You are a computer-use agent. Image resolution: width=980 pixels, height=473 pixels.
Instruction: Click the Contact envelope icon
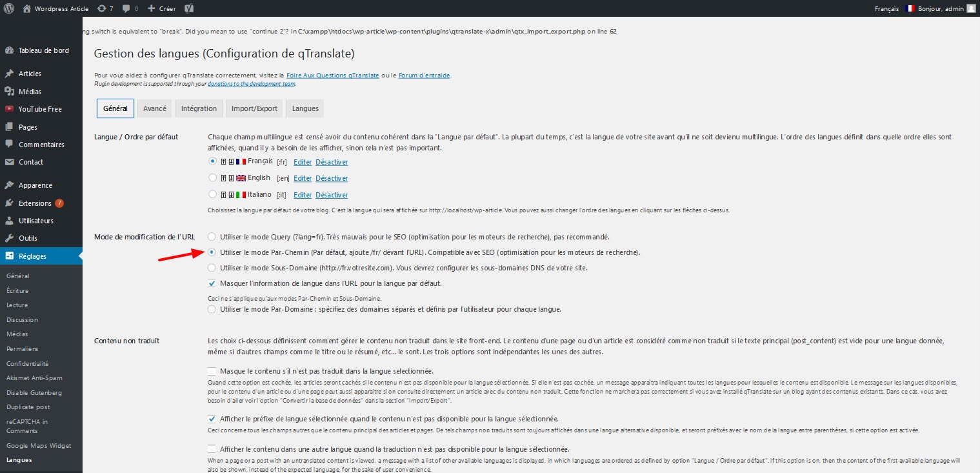click(9, 162)
